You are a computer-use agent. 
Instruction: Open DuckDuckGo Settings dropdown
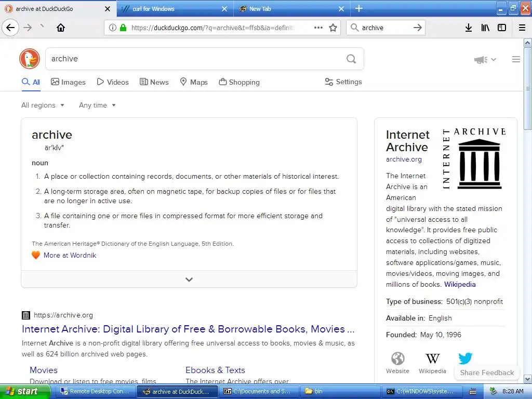pyautogui.click(x=343, y=82)
